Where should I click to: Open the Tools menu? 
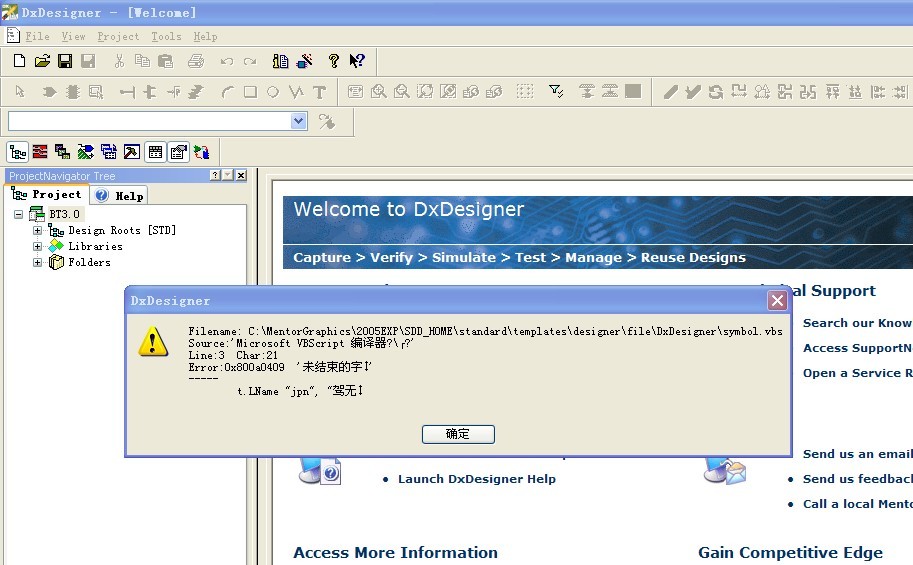point(167,36)
